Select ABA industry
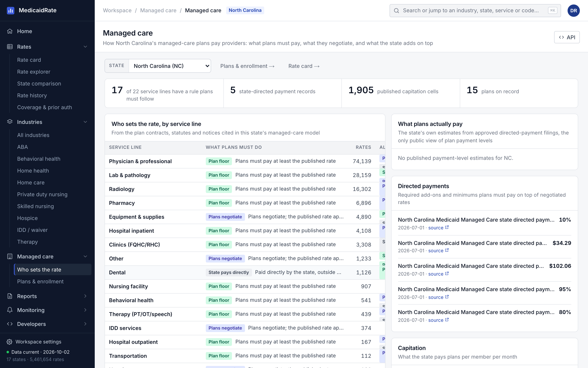Image resolution: width=588 pixels, height=368 pixels. (22, 147)
